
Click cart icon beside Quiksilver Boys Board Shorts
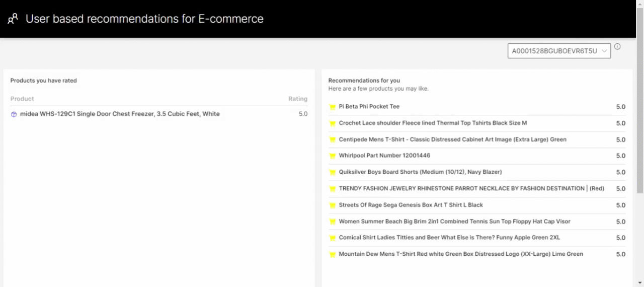click(332, 172)
